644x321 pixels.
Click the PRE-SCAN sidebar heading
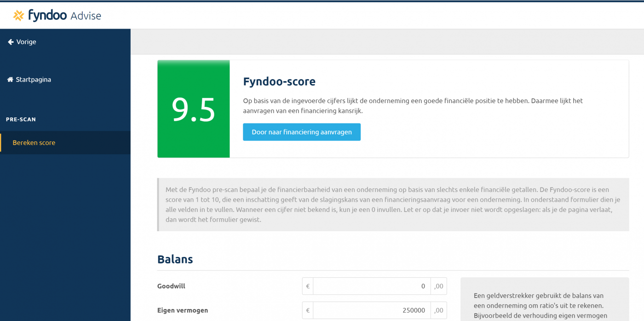point(21,119)
